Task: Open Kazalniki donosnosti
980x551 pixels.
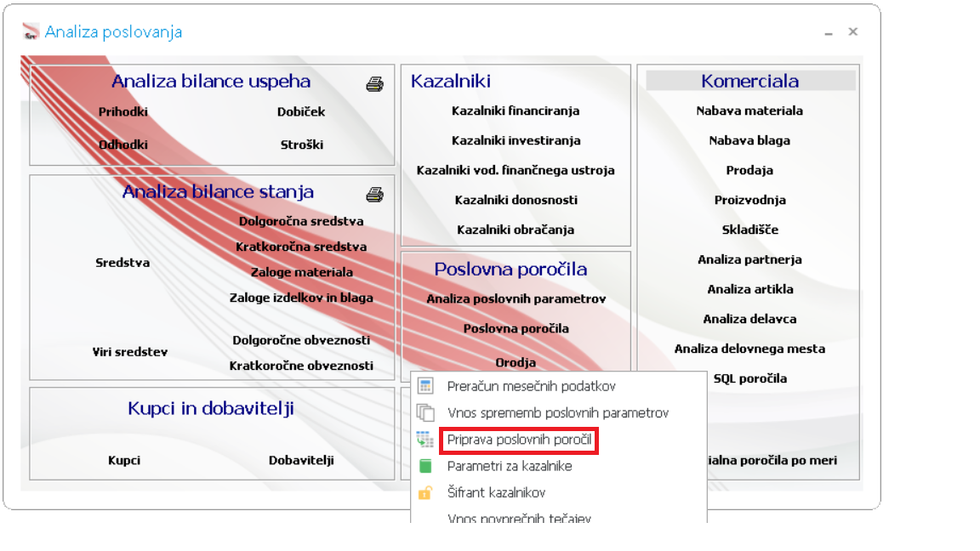Action: point(516,200)
